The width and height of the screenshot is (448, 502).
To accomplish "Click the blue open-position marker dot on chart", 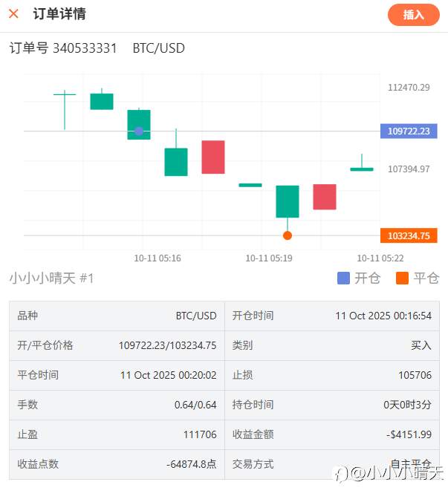I will pyautogui.click(x=139, y=131).
